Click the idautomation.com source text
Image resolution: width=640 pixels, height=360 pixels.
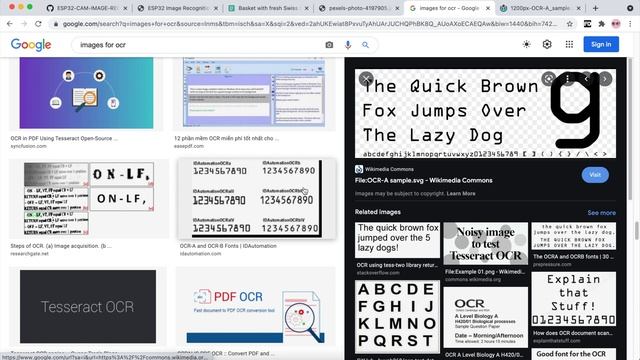(200, 253)
